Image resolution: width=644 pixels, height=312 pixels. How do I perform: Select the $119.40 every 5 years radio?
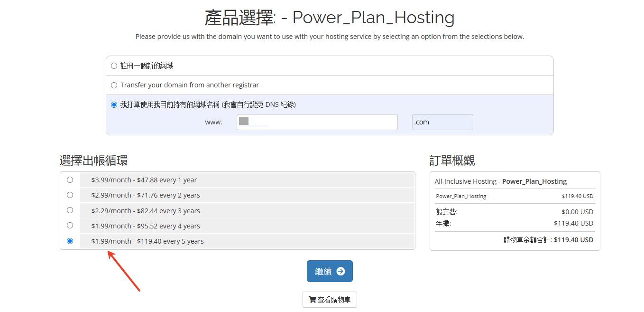pyautogui.click(x=70, y=241)
